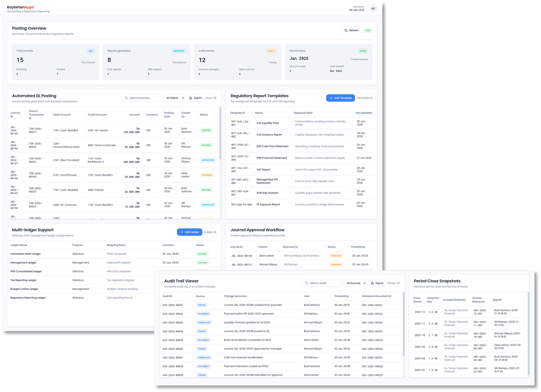Click the magnifier icon in Search journals
The width and height of the screenshot is (541, 392).
tap(126, 98)
